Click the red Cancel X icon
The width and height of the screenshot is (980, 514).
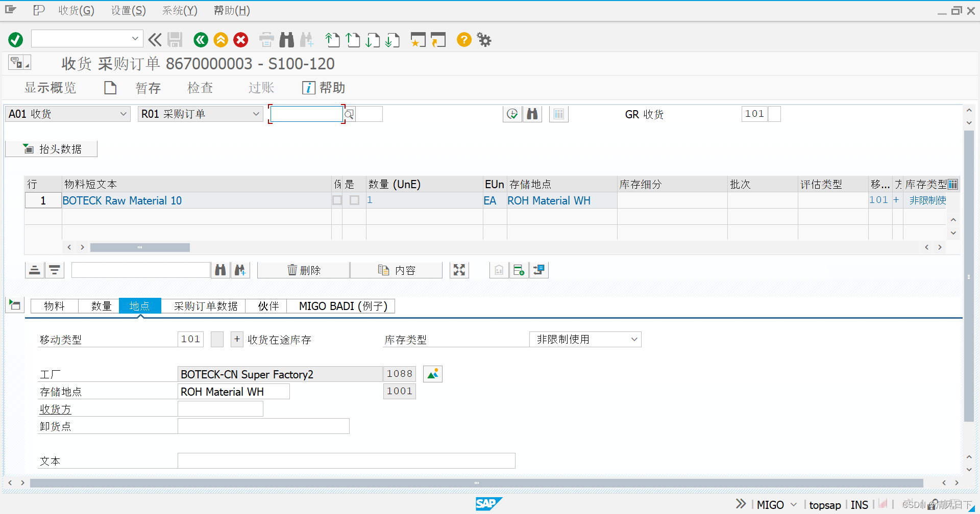click(x=241, y=39)
